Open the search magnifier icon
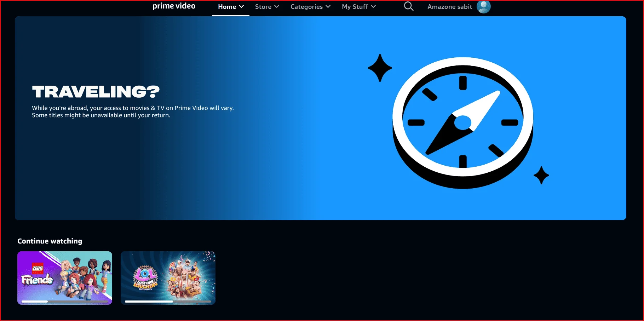The height and width of the screenshot is (321, 644). [409, 6]
